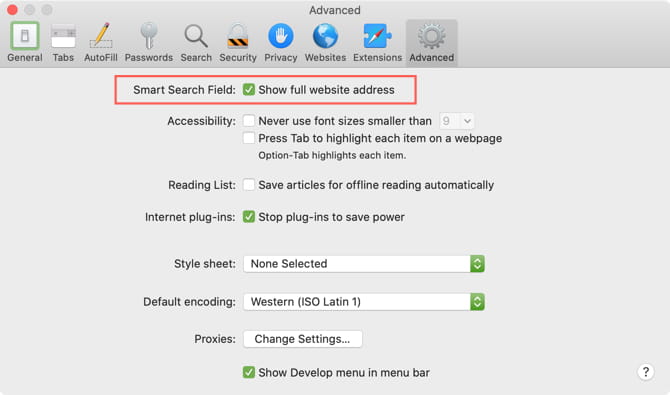Click the Reading List label
This screenshot has width=670, height=395.
tap(202, 185)
